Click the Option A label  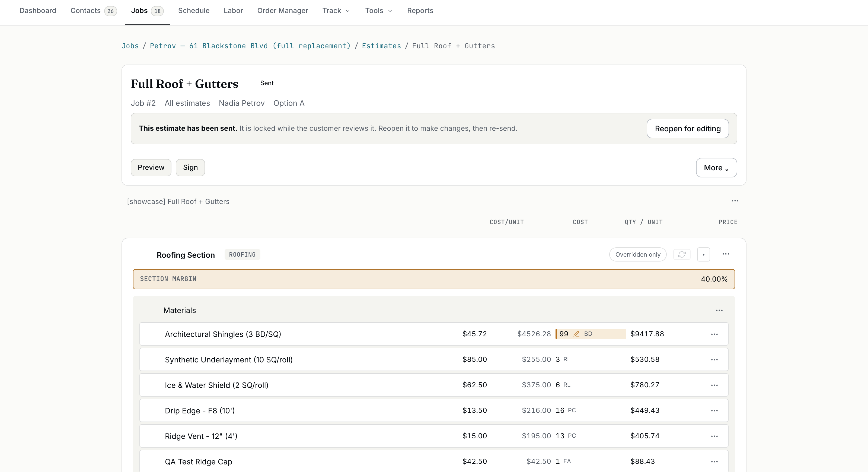point(289,103)
